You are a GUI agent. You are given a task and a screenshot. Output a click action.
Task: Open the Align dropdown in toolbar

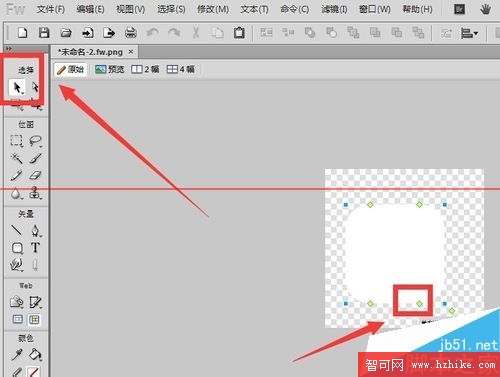click(x=469, y=33)
